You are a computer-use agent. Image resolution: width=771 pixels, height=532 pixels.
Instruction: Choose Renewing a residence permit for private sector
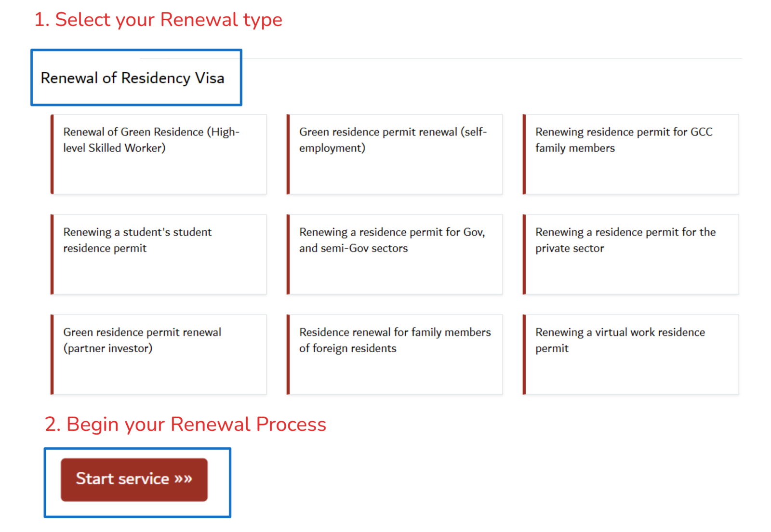coord(630,254)
